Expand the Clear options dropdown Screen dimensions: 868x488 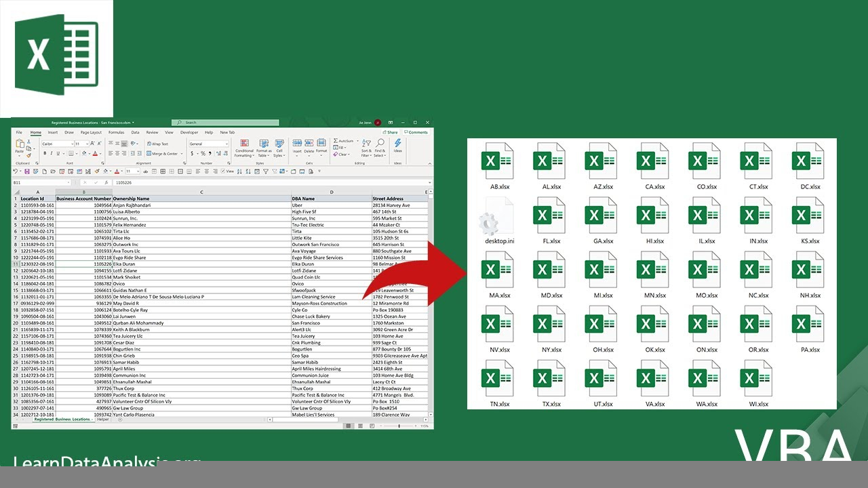tap(349, 155)
